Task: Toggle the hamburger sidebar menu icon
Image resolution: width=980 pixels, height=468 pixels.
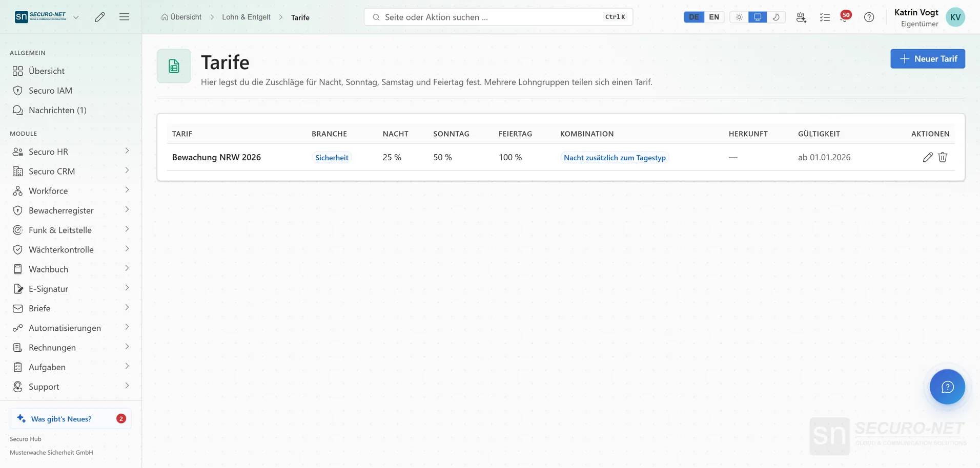Action: pos(124,17)
